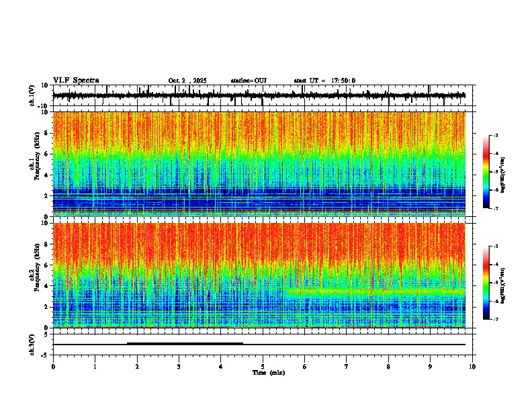Click time axis tick label "7"
Image resolution: width=532 pixels, height=411 pixels.
(347, 367)
